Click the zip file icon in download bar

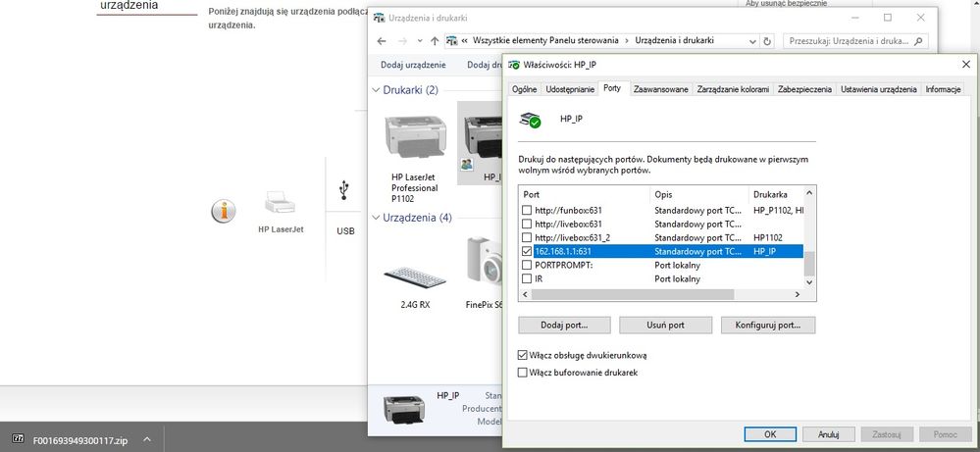(18, 439)
